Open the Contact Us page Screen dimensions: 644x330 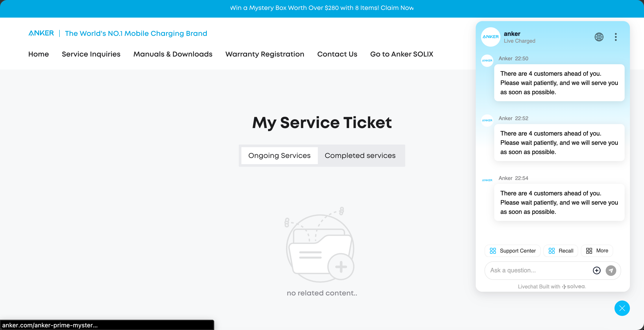point(337,54)
